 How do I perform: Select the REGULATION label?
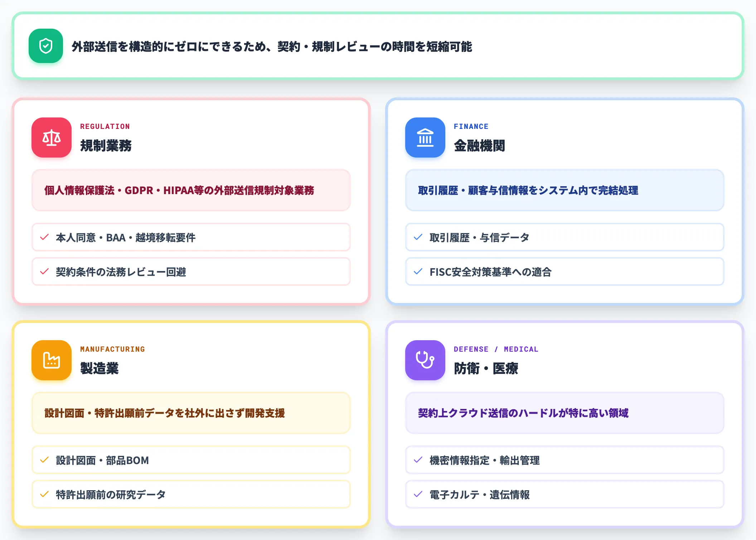pyautogui.click(x=105, y=126)
